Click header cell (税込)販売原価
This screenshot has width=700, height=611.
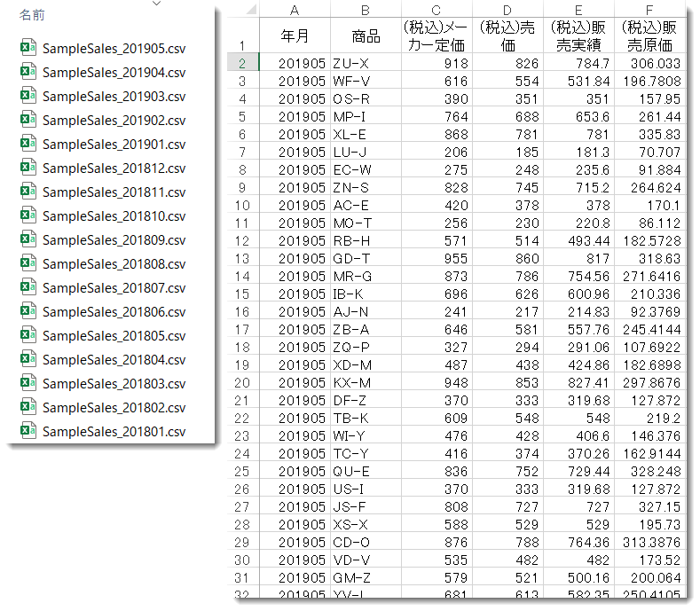point(649,35)
